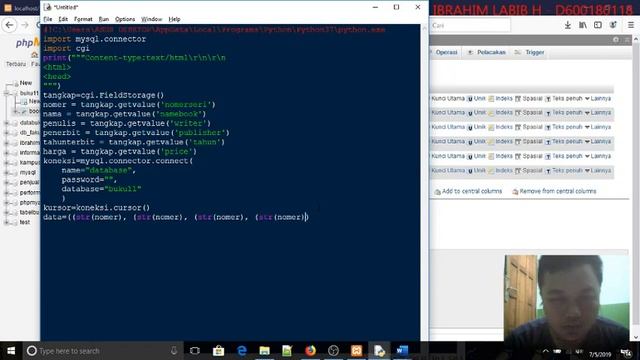Expand the mysql database node
640x360 pixels.
pos(7,173)
